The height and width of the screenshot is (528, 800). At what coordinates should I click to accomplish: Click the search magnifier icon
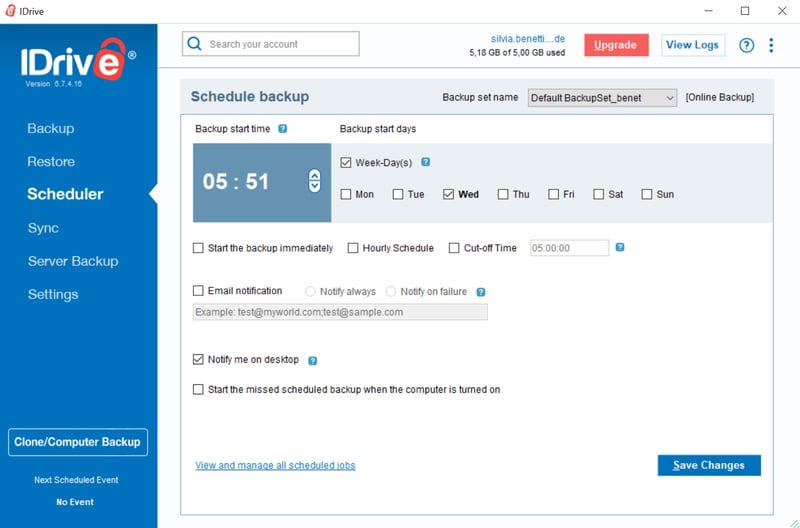(x=196, y=44)
